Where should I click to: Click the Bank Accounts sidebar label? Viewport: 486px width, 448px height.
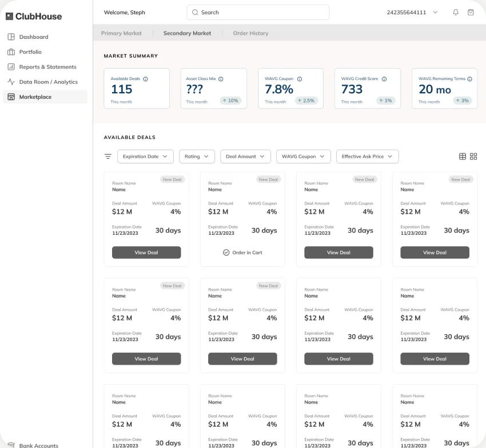[39, 445]
